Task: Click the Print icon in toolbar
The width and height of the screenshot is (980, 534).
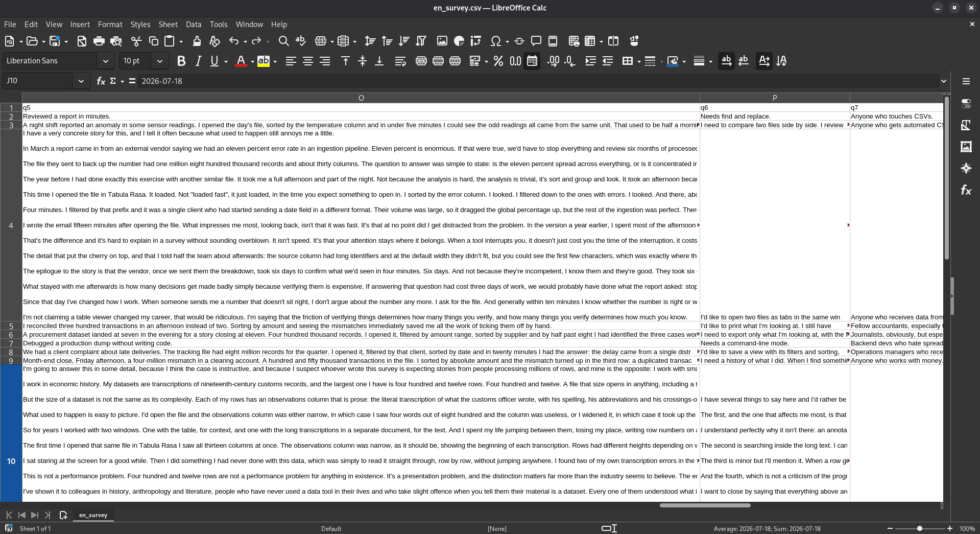Action: coord(99,41)
